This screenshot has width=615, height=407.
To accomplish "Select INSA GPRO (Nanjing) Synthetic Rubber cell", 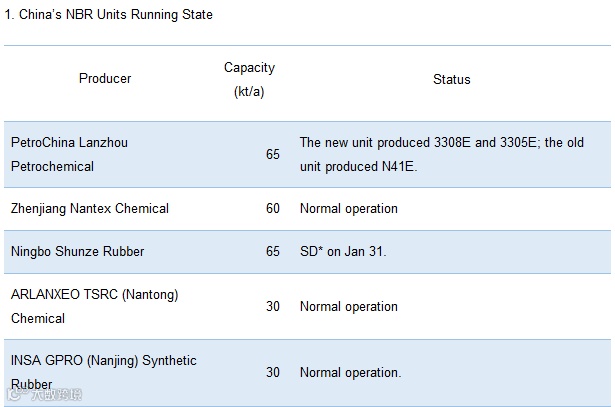I will pyautogui.click(x=104, y=372).
